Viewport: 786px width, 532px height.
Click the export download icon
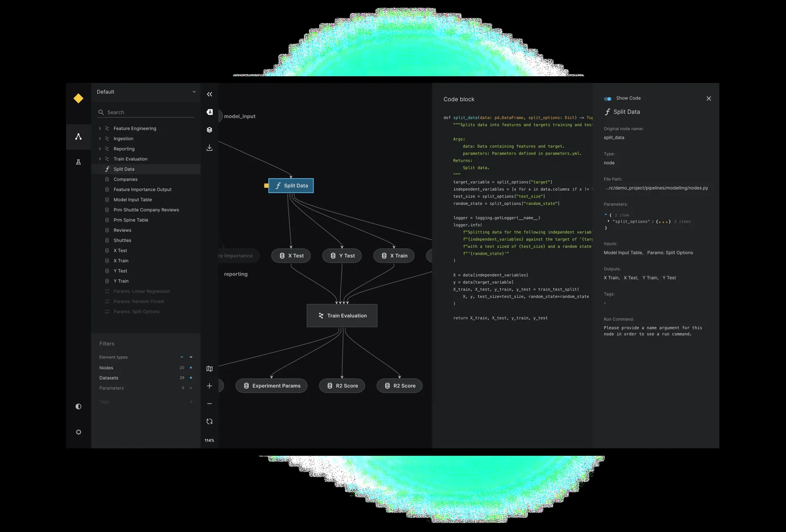click(x=210, y=148)
